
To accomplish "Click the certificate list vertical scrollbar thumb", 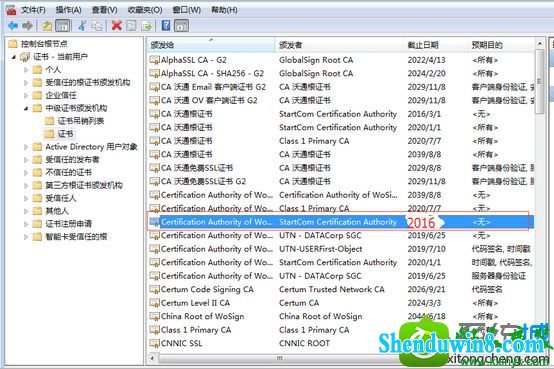I will click(540, 82).
